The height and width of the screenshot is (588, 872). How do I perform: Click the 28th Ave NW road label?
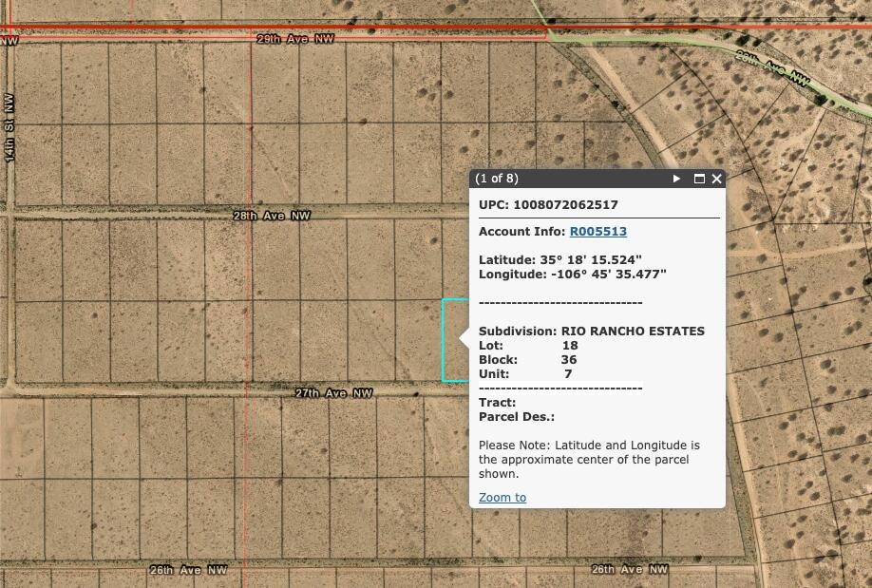coord(272,216)
